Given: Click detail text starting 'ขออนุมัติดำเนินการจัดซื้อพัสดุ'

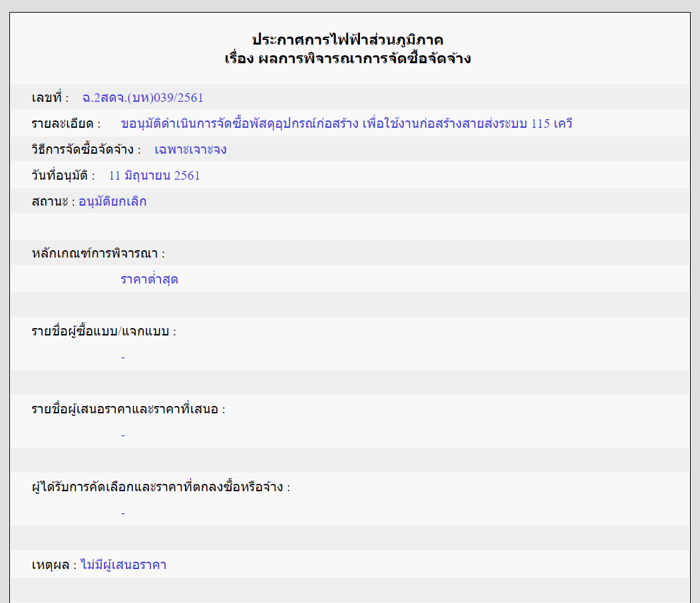Looking at the screenshot, I should click(347, 123).
